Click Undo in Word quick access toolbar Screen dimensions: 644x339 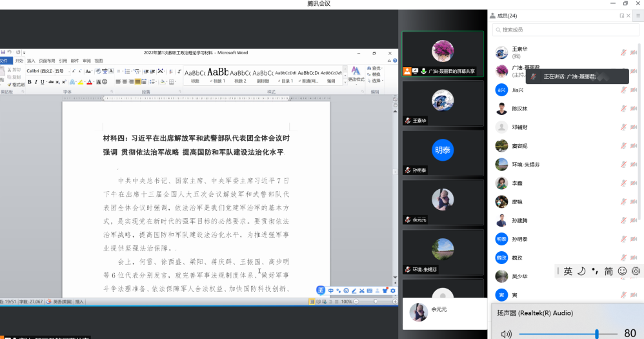tap(10, 52)
